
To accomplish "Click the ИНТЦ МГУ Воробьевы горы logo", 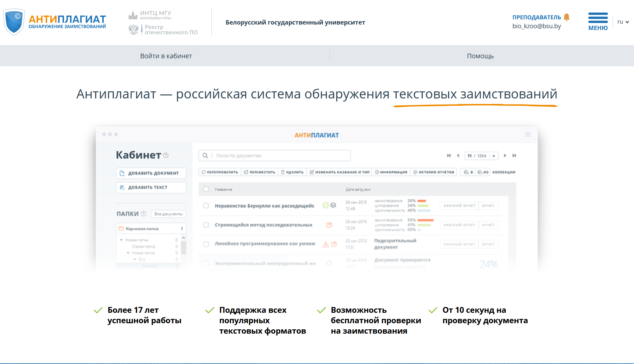I will 150,15.
